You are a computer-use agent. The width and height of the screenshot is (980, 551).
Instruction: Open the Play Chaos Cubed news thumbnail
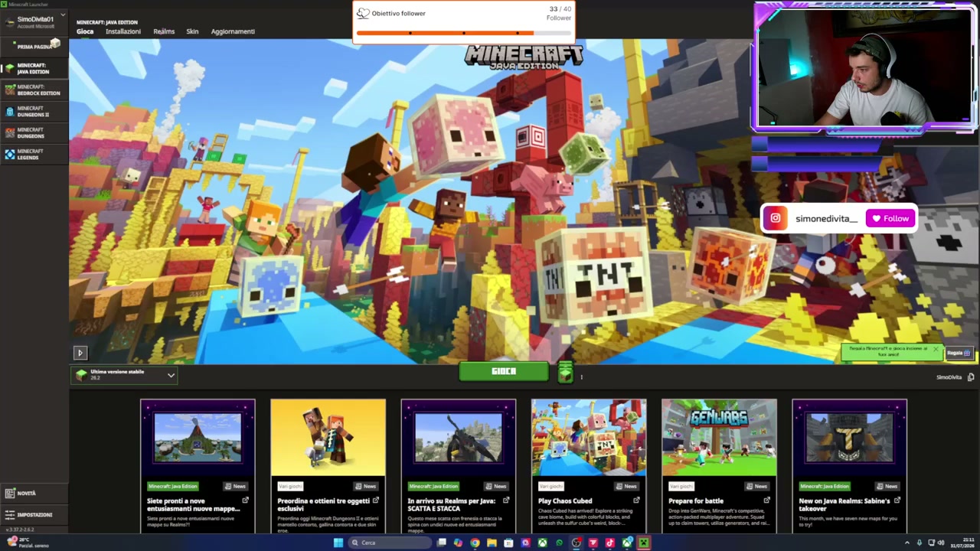[x=589, y=438]
